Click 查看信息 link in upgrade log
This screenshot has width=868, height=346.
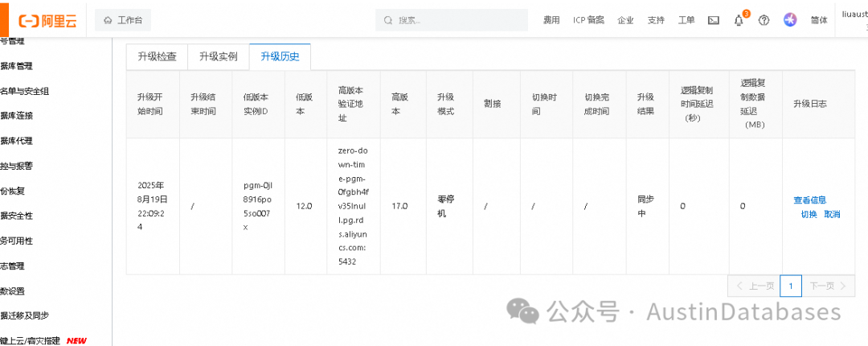click(810, 200)
